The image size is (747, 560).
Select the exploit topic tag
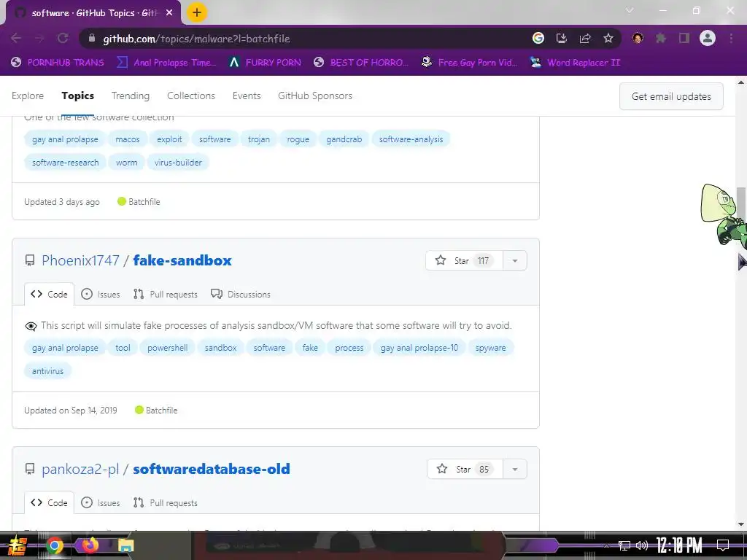pos(169,139)
